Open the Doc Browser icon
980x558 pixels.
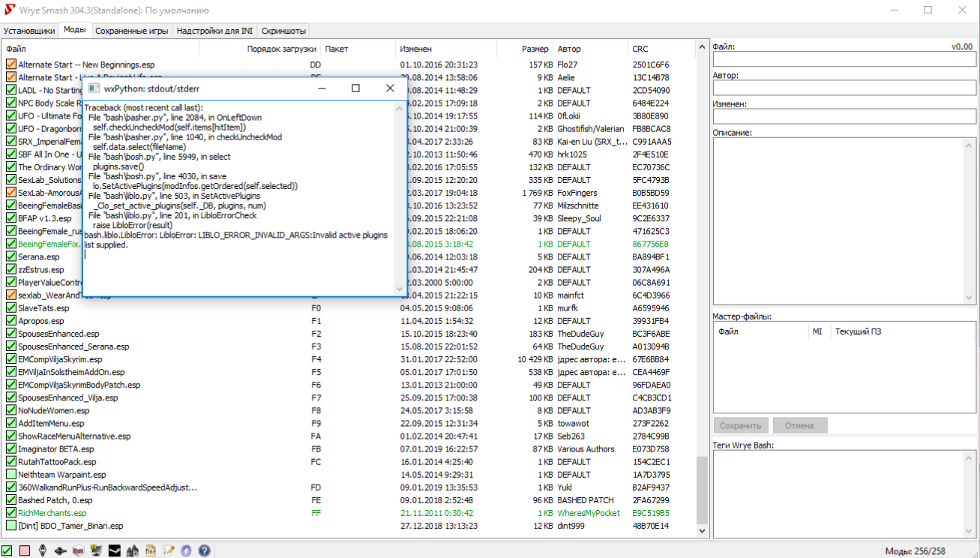151,550
